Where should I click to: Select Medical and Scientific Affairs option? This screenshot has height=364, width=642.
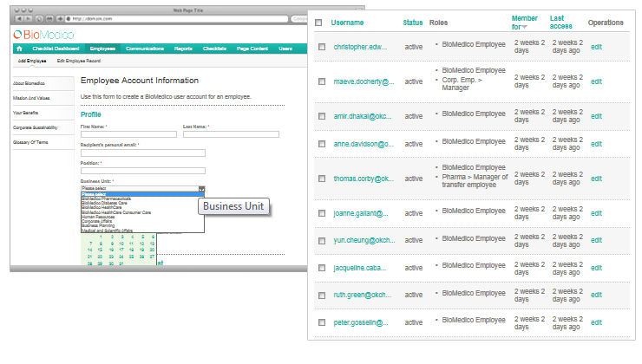click(107, 231)
